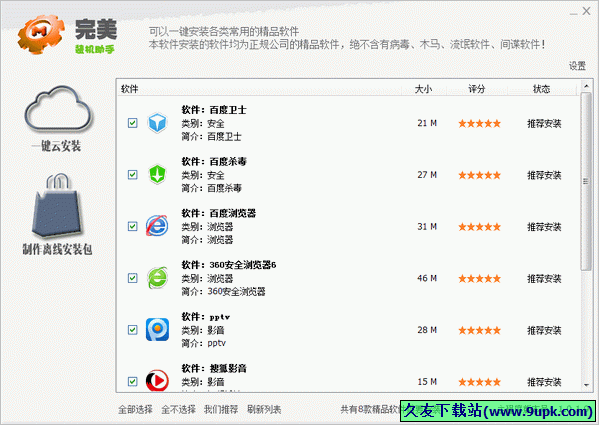Open the offline package shopping bag icon
The width and height of the screenshot is (599, 425).
tap(57, 206)
